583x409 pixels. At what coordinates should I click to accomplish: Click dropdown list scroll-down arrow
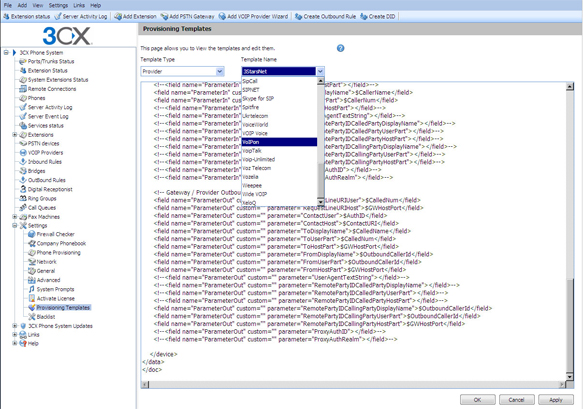[321, 202]
